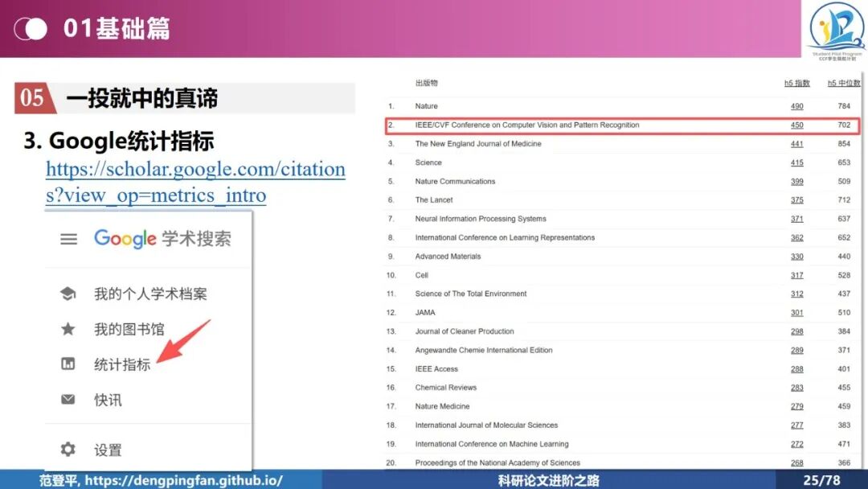868x489 pixels.
Task: Click The New England Journal of Medicine
Action: coord(478,144)
